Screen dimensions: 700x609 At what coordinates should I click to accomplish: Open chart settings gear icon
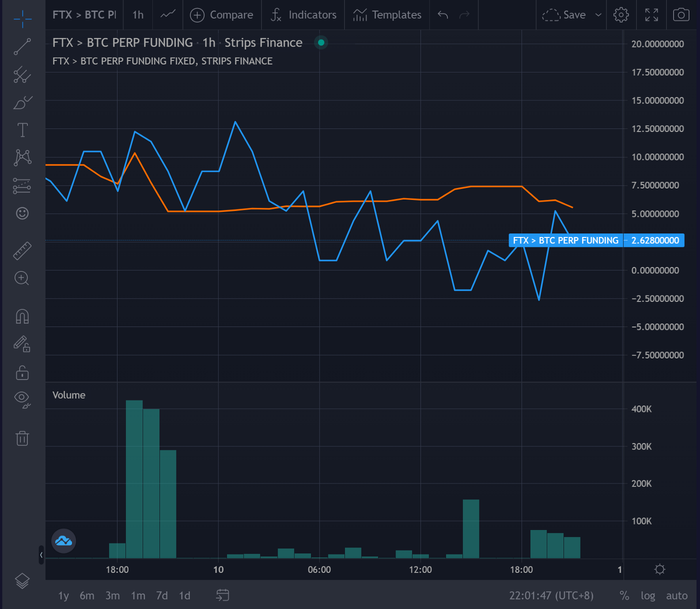tap(621, 15)
